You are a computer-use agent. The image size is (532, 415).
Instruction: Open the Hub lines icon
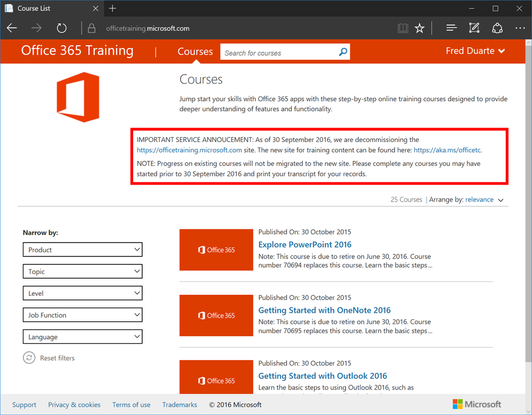pos(451,28)
